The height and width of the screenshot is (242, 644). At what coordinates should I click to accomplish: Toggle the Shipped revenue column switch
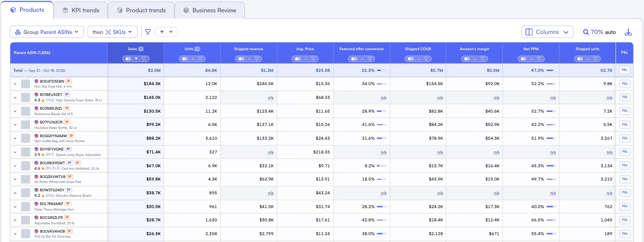point(241,59)
